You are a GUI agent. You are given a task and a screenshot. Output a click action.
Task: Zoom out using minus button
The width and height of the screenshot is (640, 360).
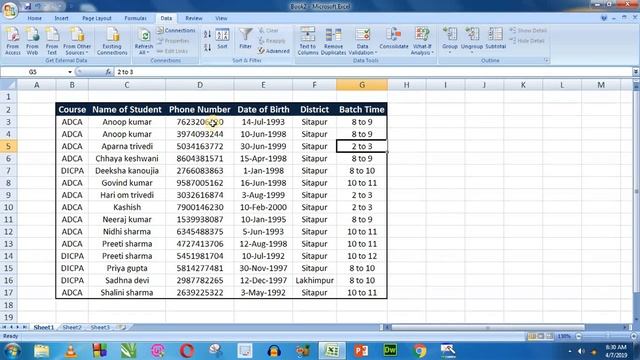click(x=578, y=336)
